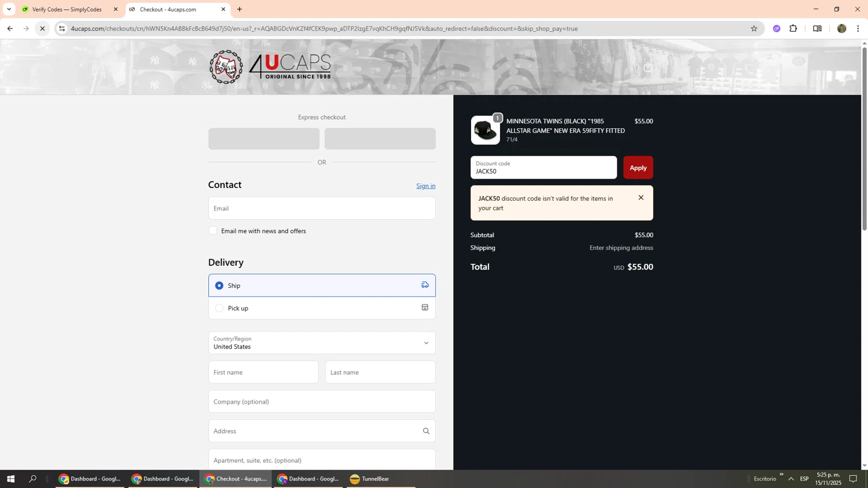Expand the Country/Region dropdown

coord(322,343)
